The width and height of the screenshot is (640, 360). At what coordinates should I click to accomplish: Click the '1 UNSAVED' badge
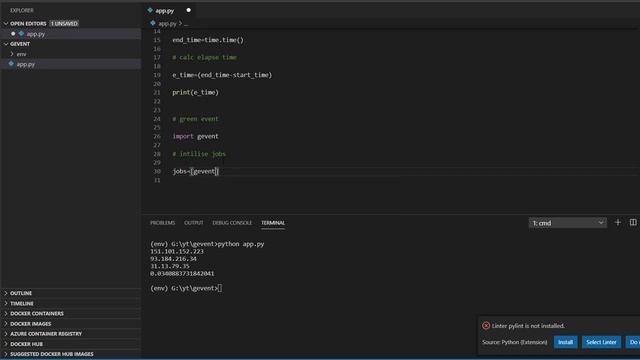pyautogui.click(x=64, y=24)
